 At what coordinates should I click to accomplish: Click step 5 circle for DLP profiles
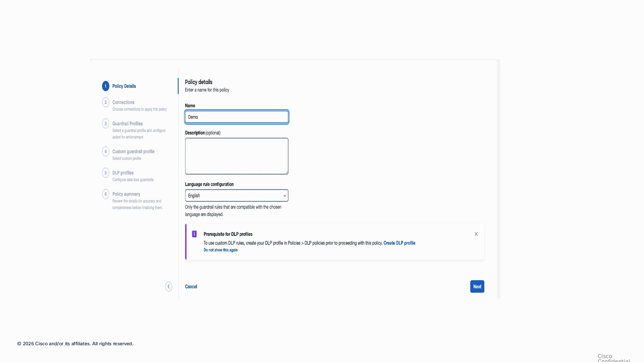pyautogui.click(x=106, y=173)
